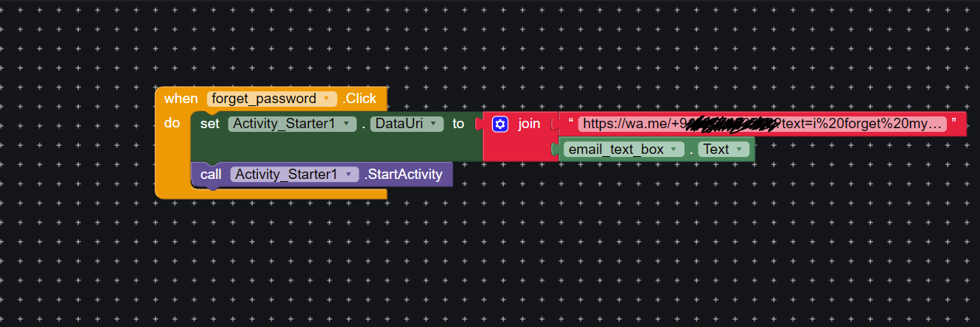
Task: Open the Text property dropdown
Action: tap(723, 150)
